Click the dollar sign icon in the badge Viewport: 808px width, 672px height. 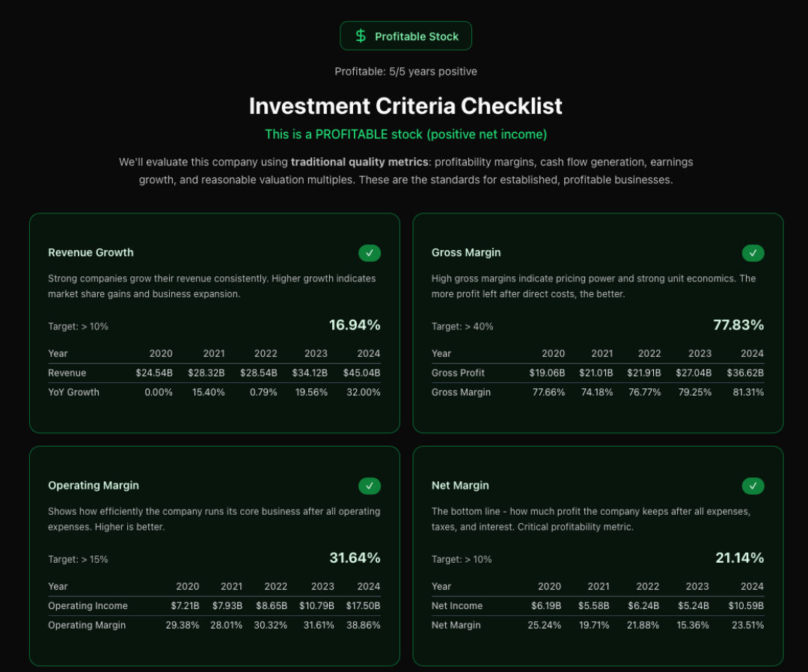click(x=361, y=36)
